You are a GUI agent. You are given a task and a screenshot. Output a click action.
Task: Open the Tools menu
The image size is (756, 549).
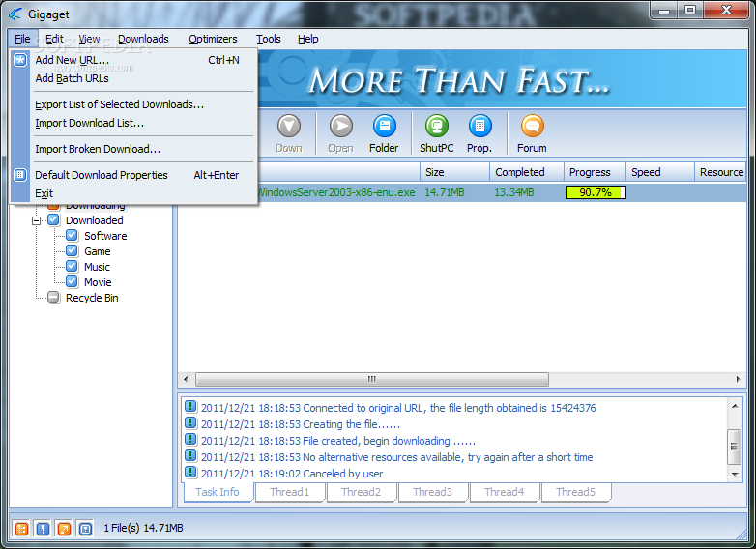[x=269, y=39]
